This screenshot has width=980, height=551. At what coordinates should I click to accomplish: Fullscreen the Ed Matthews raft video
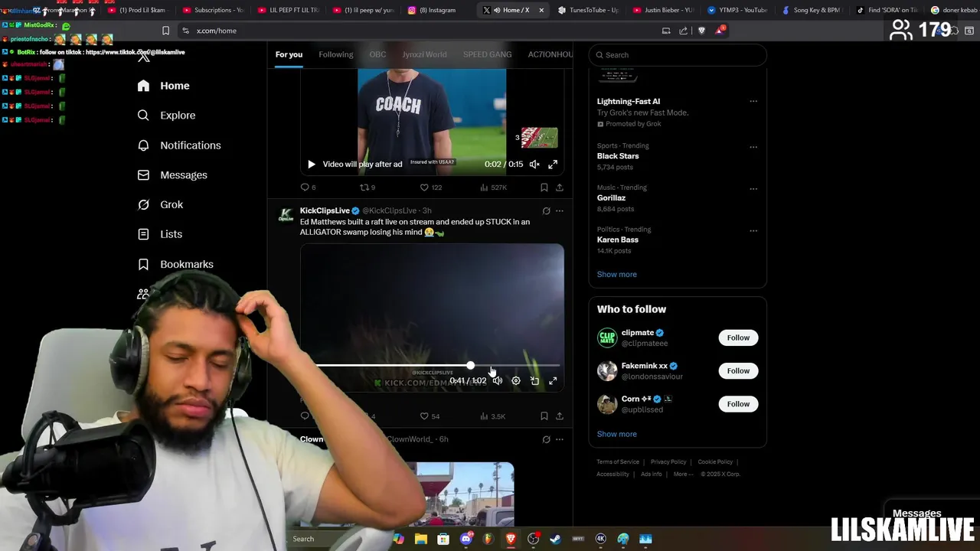click(x=553, y=381)
